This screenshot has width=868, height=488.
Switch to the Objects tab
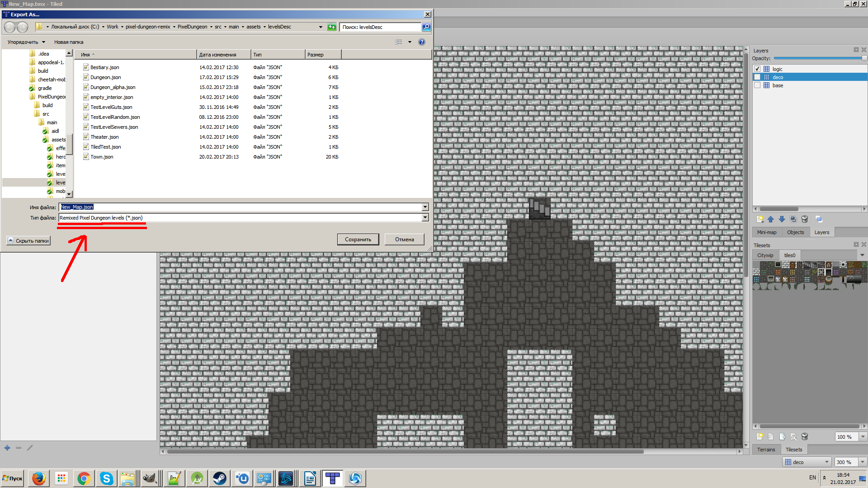(x=795, y=232)
